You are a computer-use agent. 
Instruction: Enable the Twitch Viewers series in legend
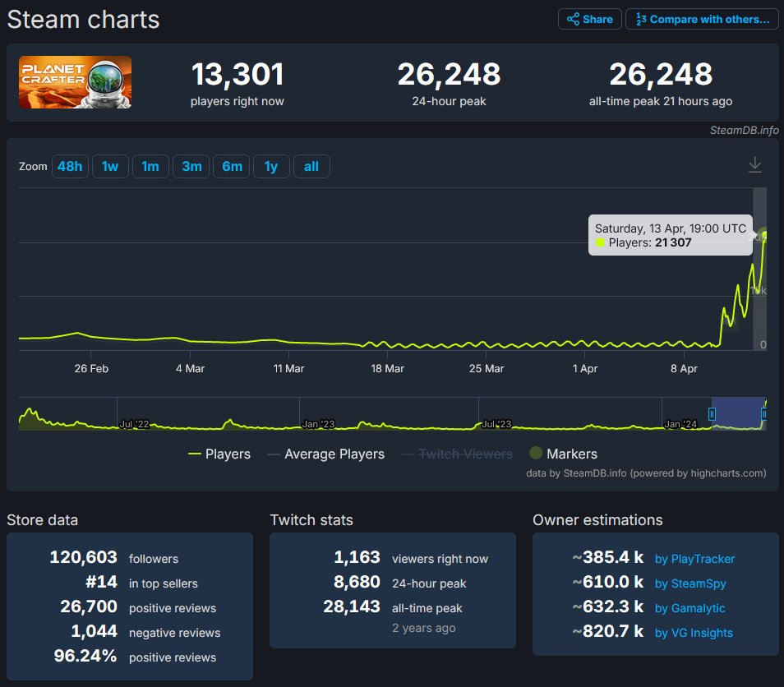[457, 454]
